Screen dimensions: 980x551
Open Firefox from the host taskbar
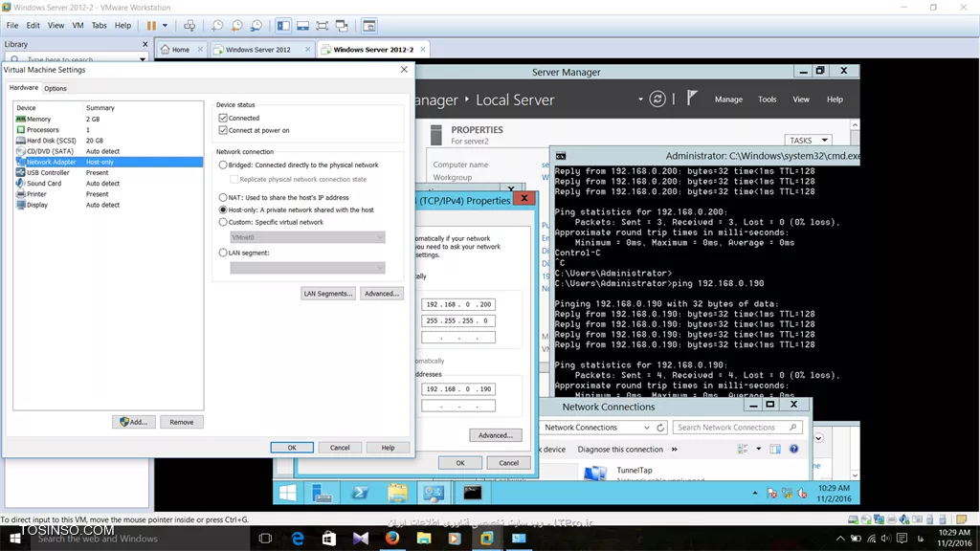(391, 538)
